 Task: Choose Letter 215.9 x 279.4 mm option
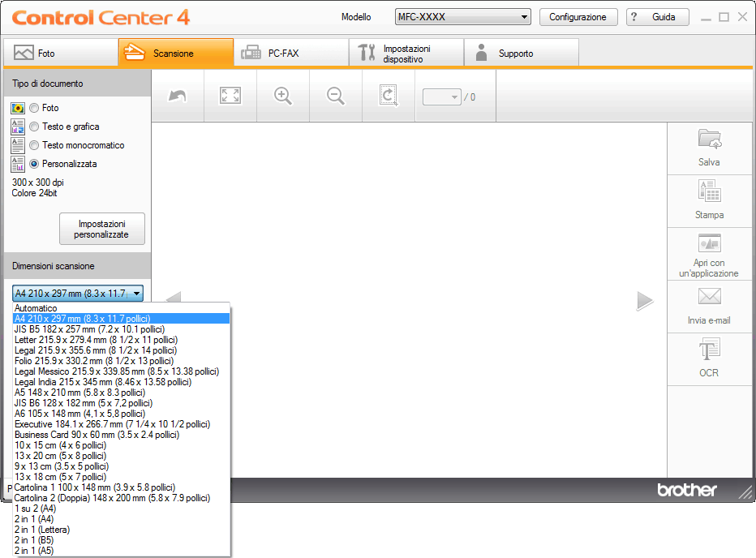click(121, 340)
